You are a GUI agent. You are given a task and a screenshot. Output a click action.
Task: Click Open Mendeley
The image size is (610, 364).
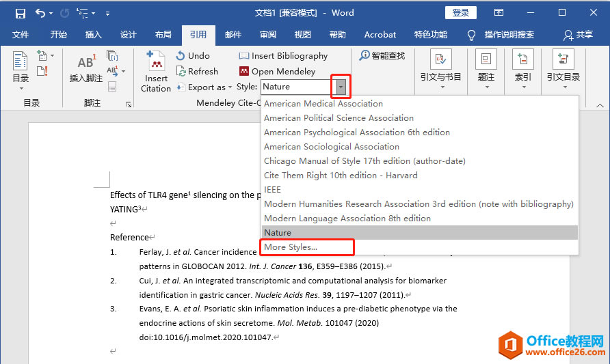pos(278,72)
